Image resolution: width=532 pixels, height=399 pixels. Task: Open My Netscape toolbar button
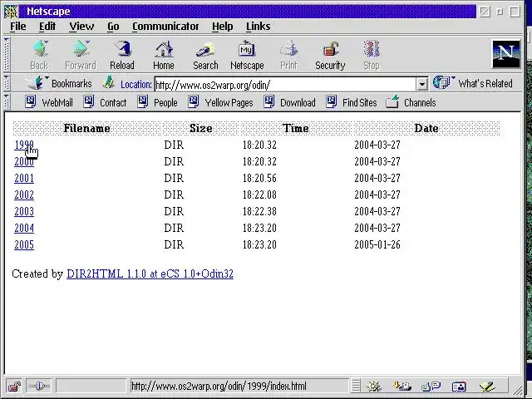pyautogui.click(x=247, y=55)
